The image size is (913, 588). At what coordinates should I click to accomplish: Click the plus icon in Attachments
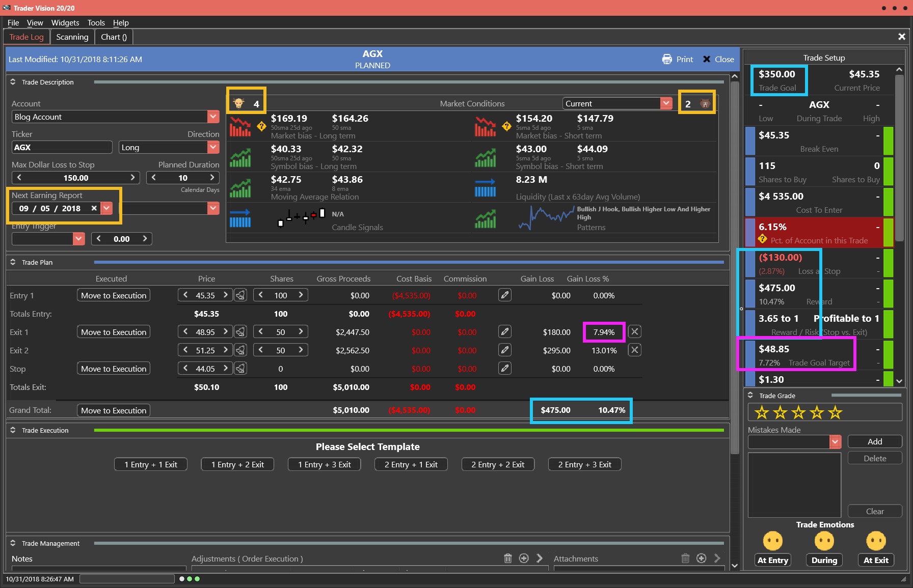click(702, 558)
